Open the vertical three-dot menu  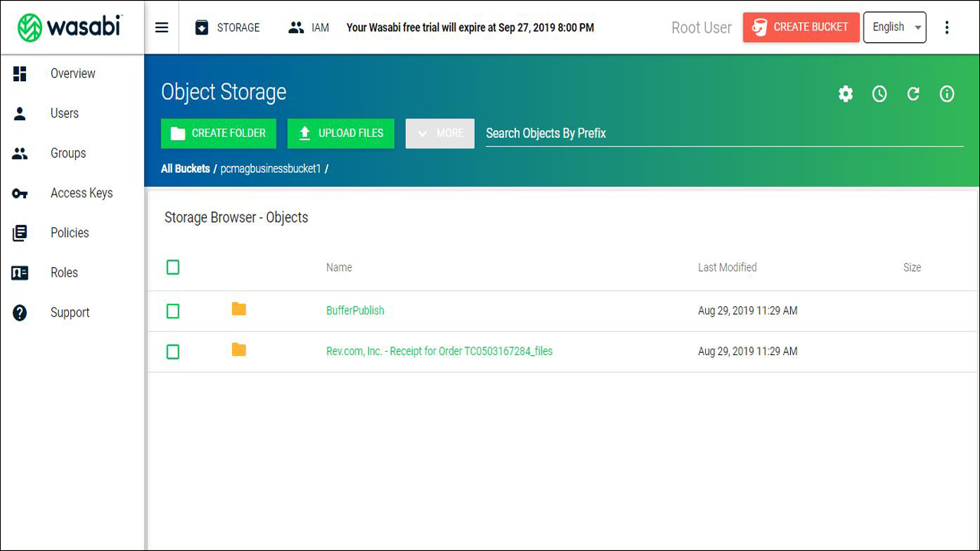click(947, 28)
